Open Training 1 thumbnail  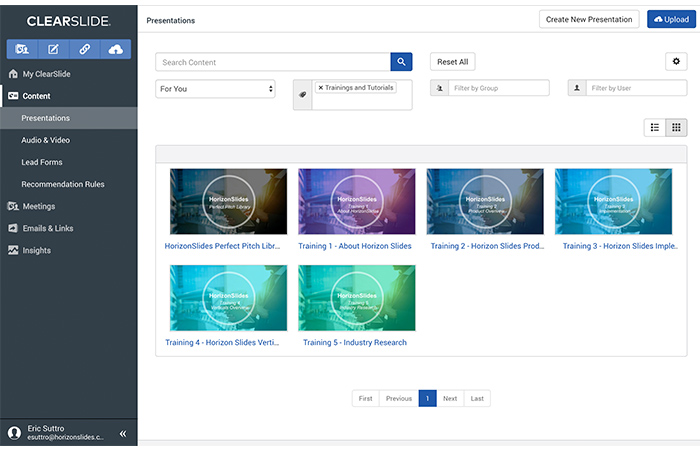[x=357, y=202]
